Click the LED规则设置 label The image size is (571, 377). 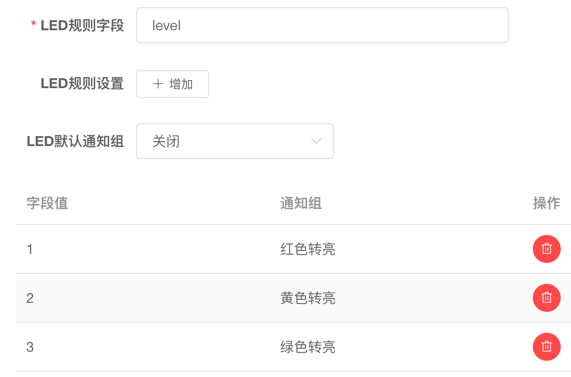pyautogui.click(x=82, y=83)
